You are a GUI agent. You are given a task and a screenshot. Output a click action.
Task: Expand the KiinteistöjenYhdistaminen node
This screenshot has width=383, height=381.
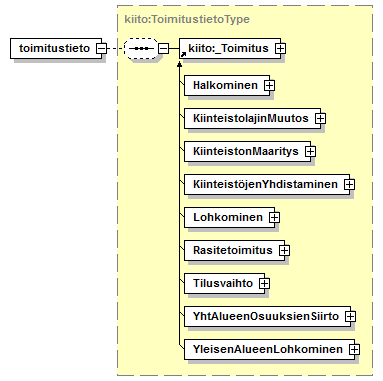point(349,185)
